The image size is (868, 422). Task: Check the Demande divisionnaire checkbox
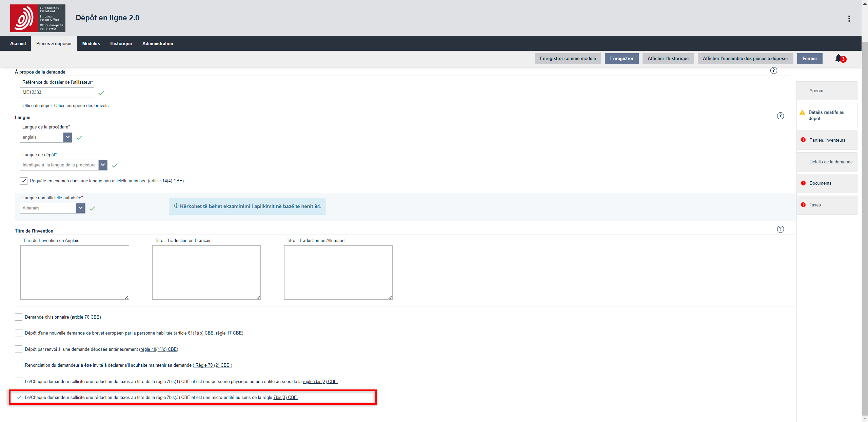pos(19,317)
